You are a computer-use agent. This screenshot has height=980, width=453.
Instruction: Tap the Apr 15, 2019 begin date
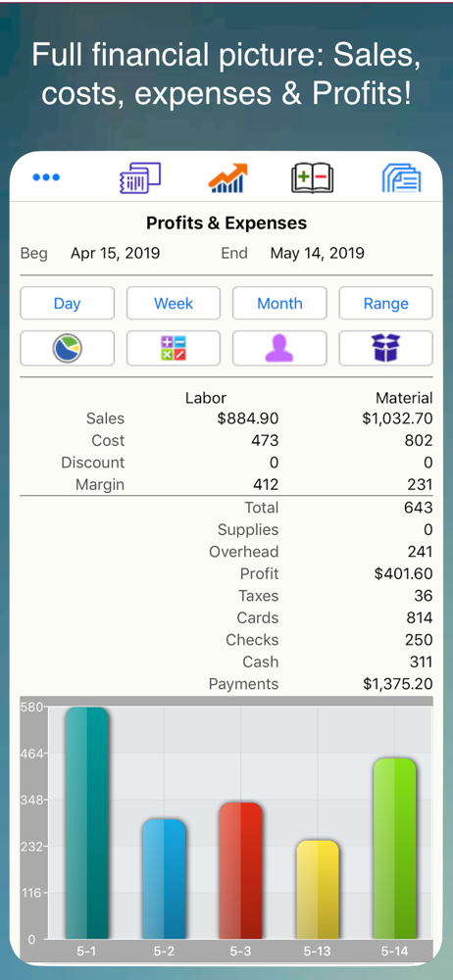pos(115,253)
